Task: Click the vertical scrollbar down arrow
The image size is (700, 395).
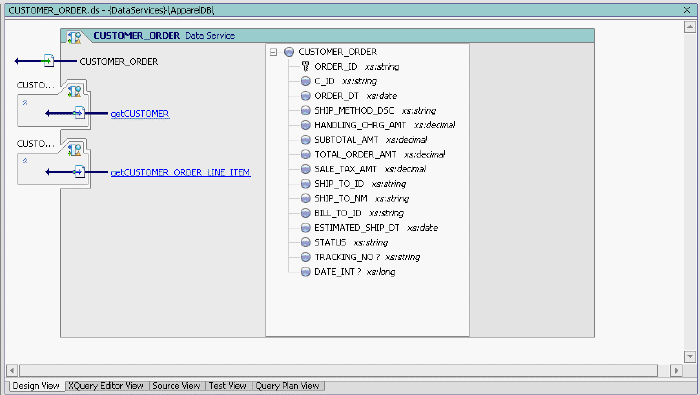Action: (x=690, y=356)
